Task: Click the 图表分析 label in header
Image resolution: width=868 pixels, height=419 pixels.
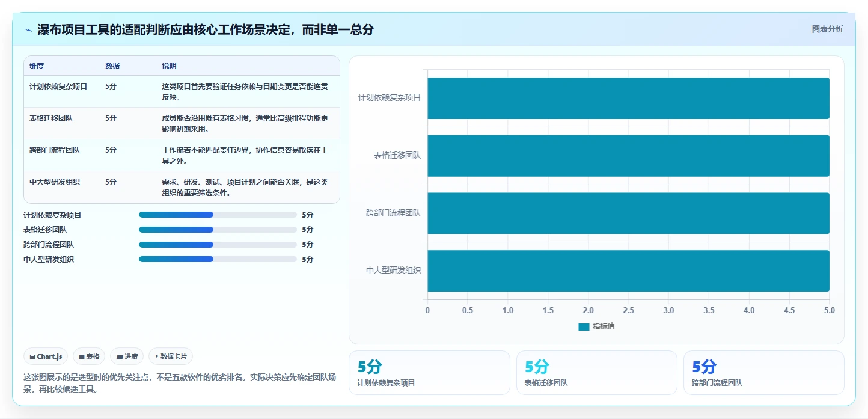Action: pyautogui.click(x=827, y=29)
